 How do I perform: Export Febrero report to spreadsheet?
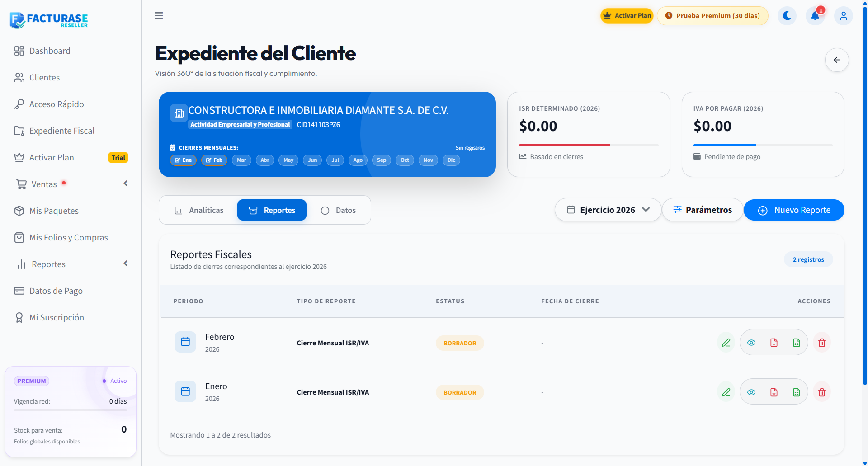point(797,343)
